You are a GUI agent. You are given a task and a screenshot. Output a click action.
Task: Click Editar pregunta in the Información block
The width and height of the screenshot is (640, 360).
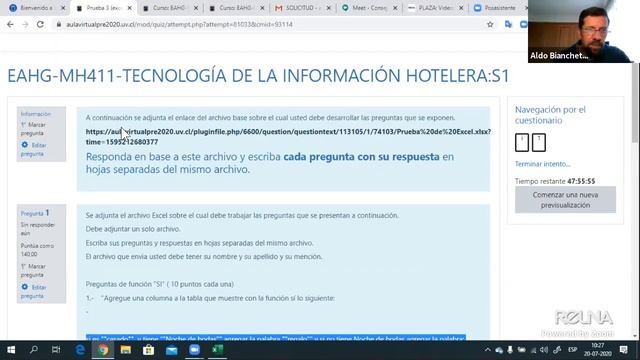[33, 149]
